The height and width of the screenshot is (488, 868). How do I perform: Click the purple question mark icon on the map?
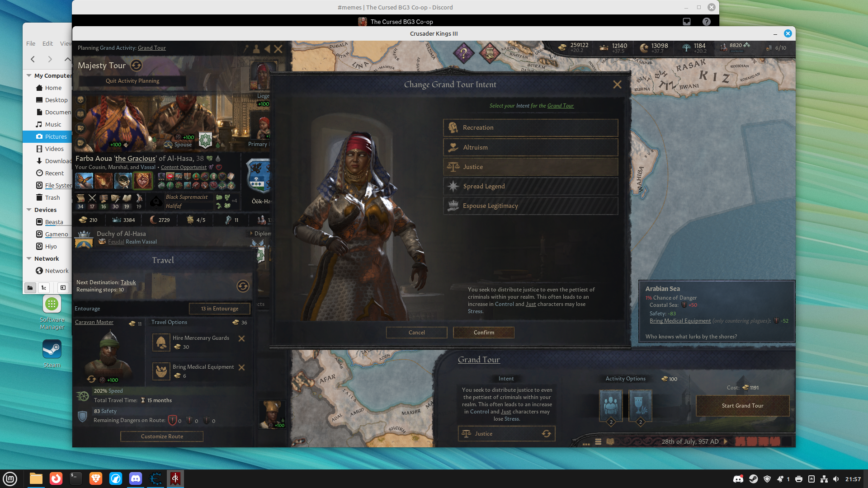point(463,54)
